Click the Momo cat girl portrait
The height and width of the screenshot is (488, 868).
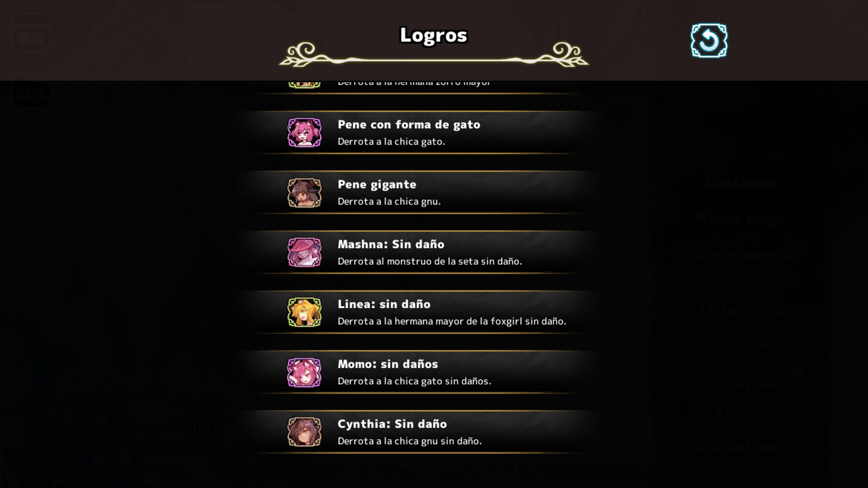[x=304, y=372]
